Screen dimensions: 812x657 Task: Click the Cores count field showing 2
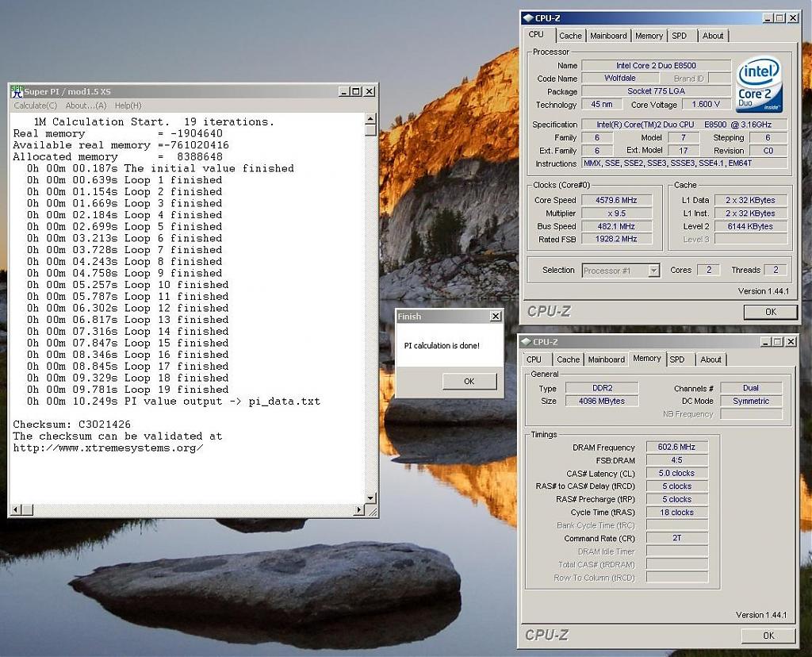(709, 270)
